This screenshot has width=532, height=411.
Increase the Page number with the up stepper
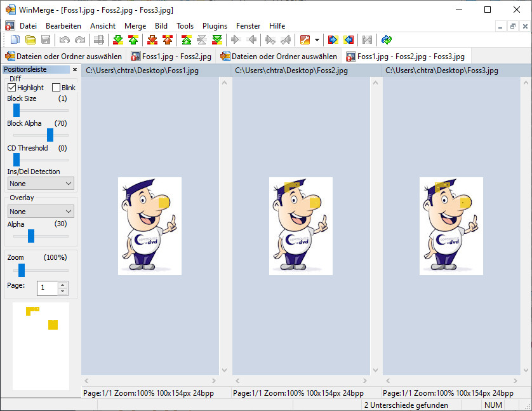62,285
